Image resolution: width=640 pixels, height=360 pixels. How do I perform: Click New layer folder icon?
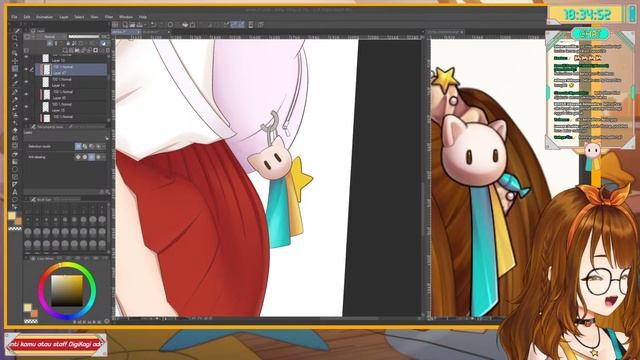(x=77, y=50)
